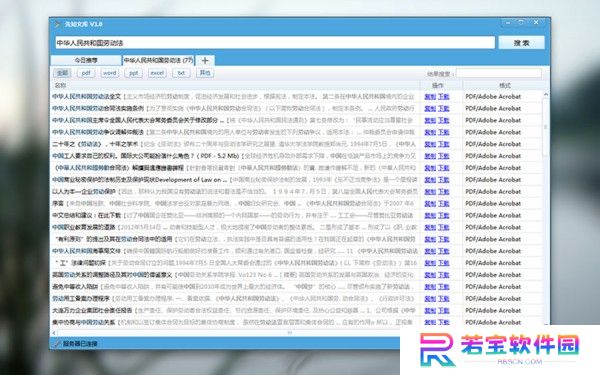Click the server connected status icon
Screen dimensions: 600x375
click(57, 344)
